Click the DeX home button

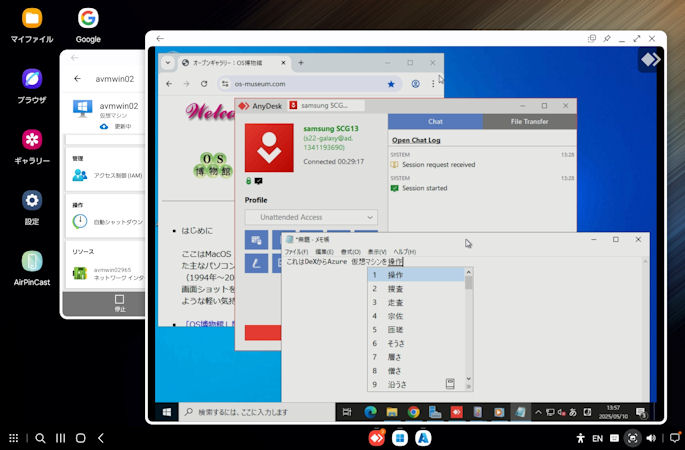point(81,438)
